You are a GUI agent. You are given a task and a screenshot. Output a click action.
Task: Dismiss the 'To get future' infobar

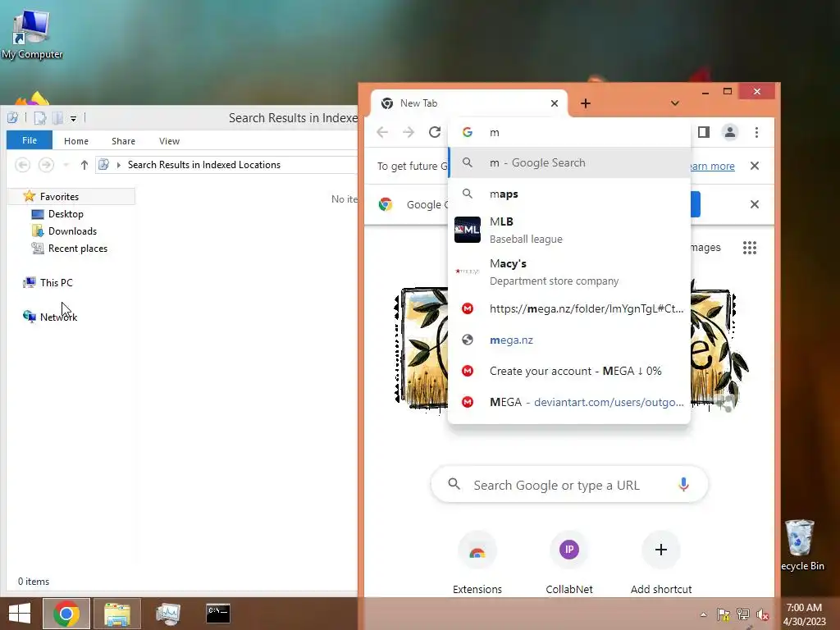pos(755,166)
